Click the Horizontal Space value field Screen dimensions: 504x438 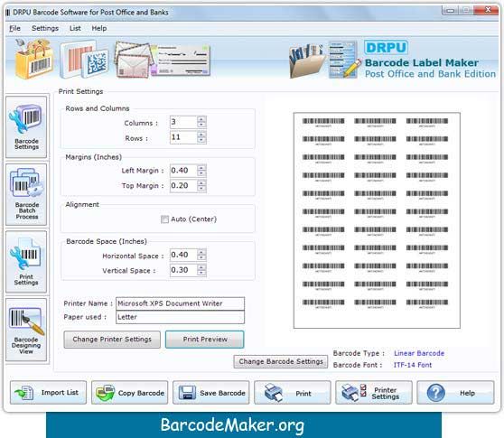point(183,255)
